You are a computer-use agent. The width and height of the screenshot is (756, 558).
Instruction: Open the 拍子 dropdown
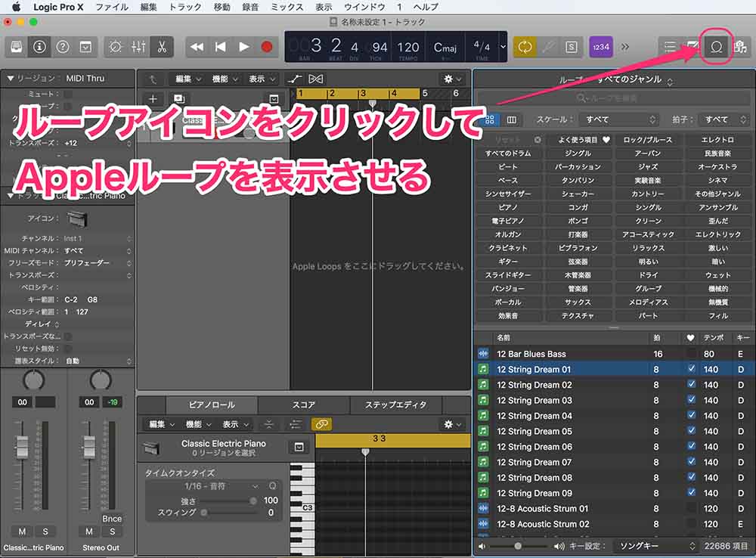click(x=725, y=119)
